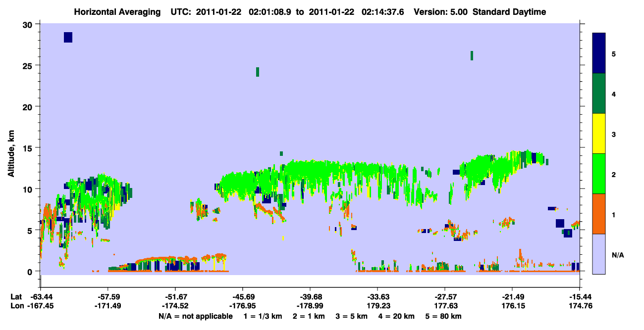Image resolution: width=644 pixels, height=330 pixels.
Task: Click latitude value -27.57
Action: 444,297
